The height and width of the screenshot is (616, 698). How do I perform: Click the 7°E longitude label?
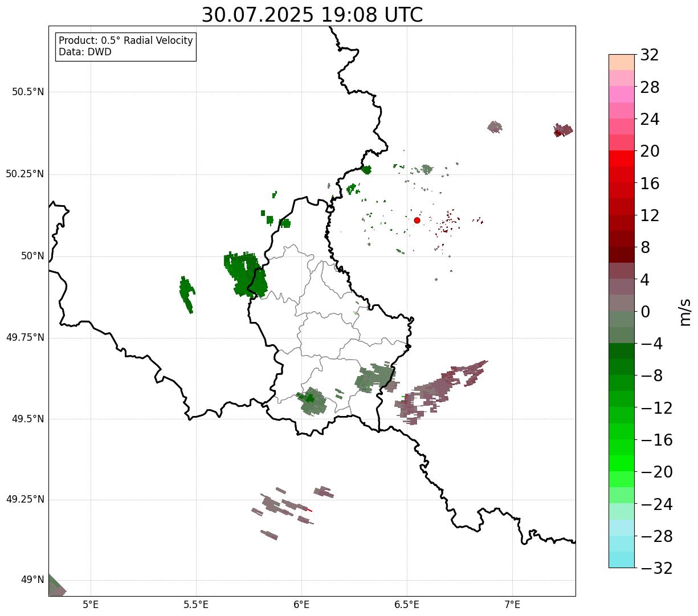pos(512,605)
